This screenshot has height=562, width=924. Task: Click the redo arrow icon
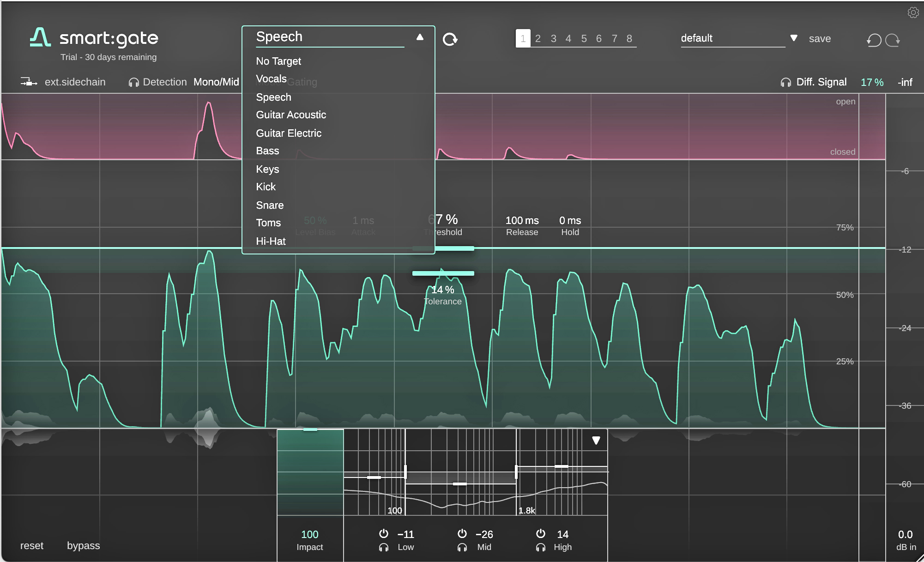click(x=893, y=40)
